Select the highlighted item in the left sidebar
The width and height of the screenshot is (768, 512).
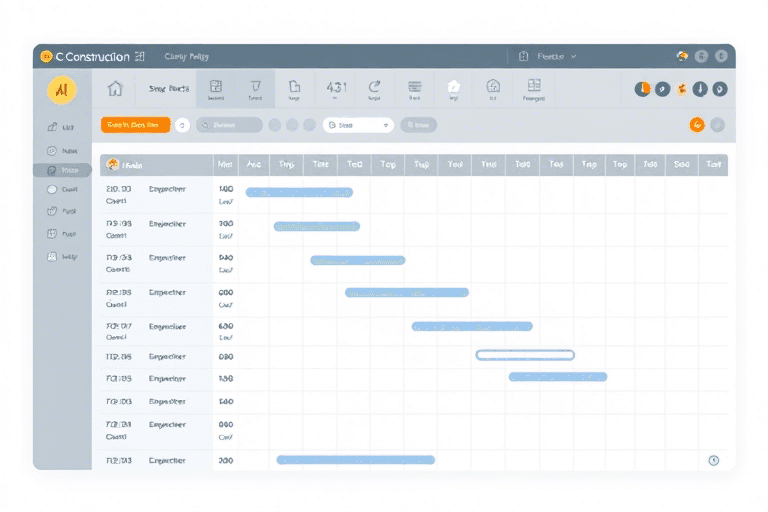tap(61, 170)
